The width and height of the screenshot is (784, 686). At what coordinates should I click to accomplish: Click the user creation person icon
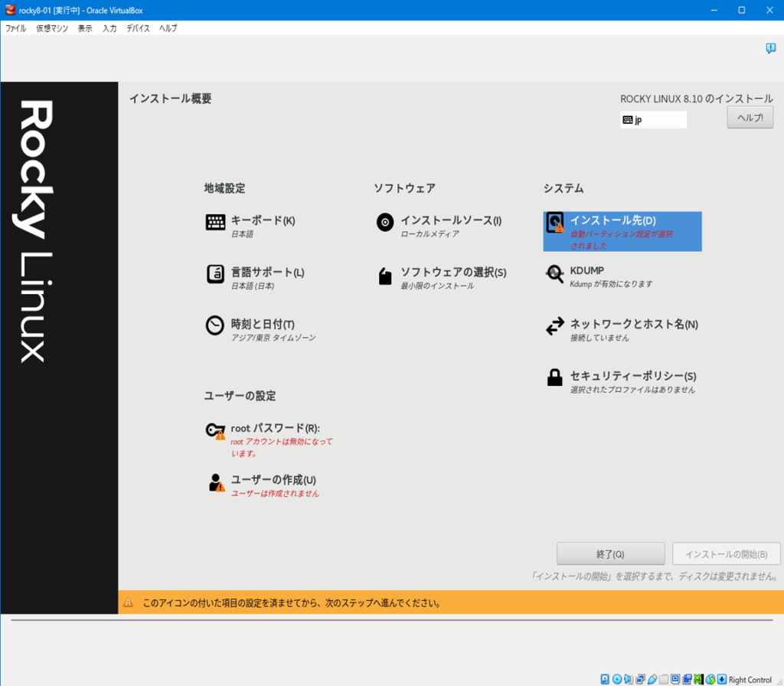tap(216, 482)
